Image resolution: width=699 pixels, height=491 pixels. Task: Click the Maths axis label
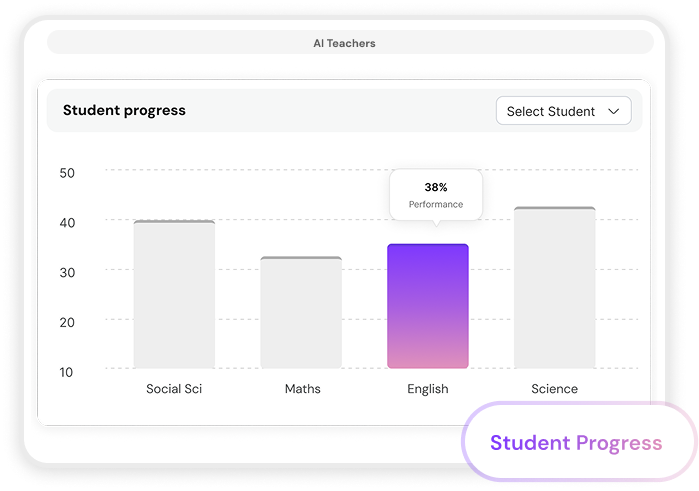tap(301, 389)
